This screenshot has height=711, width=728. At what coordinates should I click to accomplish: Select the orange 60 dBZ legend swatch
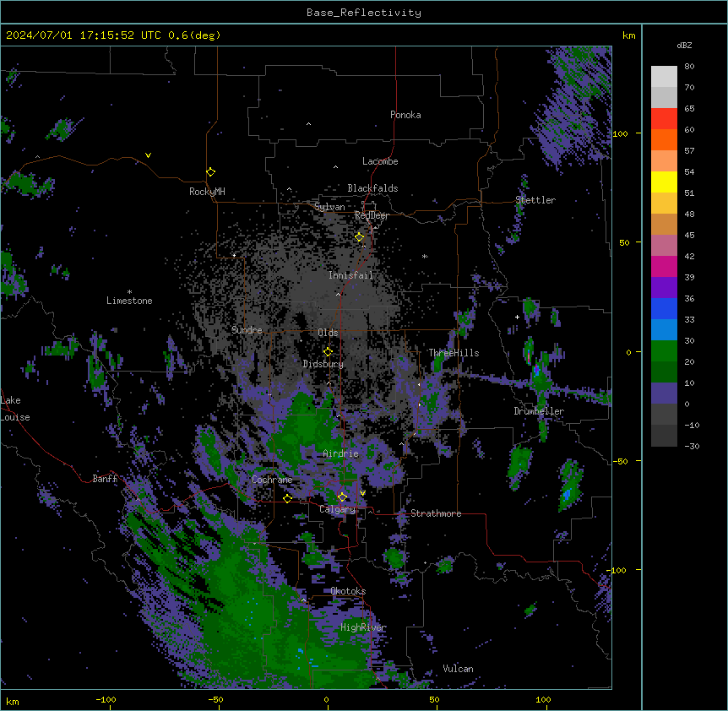tap(664, 139)
